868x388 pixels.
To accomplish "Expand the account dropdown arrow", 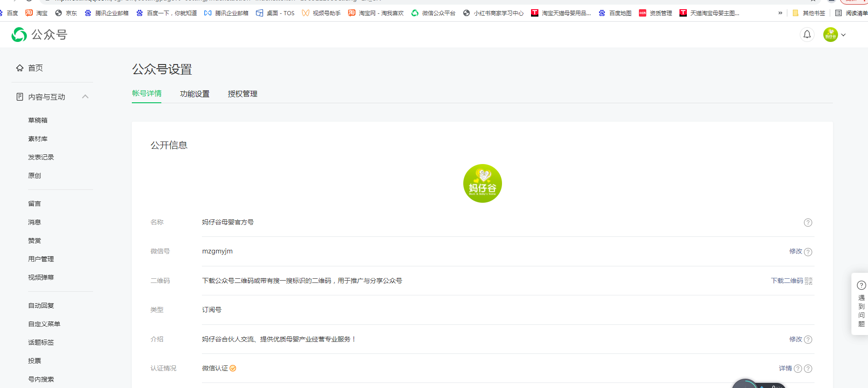I will coord(844,35).
